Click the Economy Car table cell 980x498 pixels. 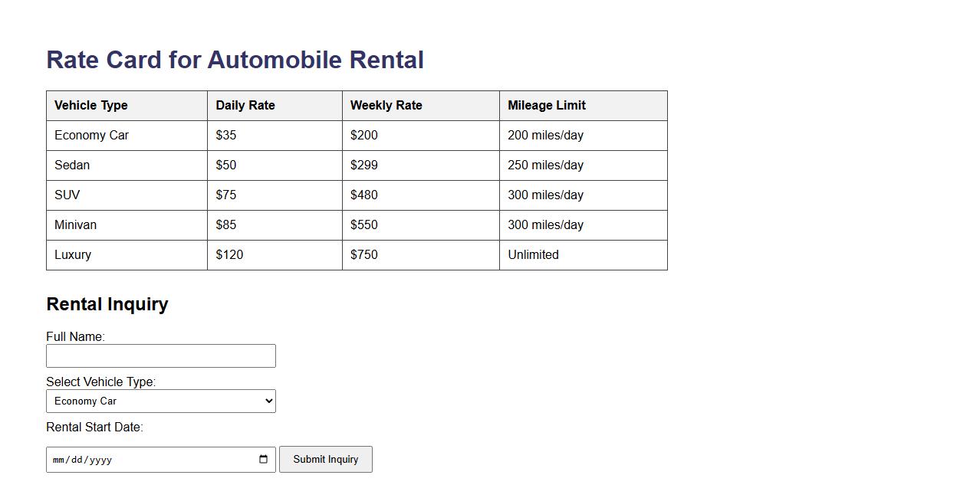tap(92, 136)
